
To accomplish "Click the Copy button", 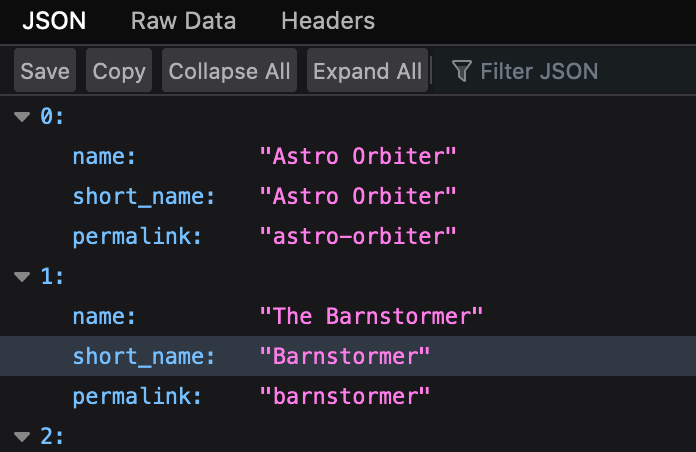I will pyautogui.click(x=119, y=71).
